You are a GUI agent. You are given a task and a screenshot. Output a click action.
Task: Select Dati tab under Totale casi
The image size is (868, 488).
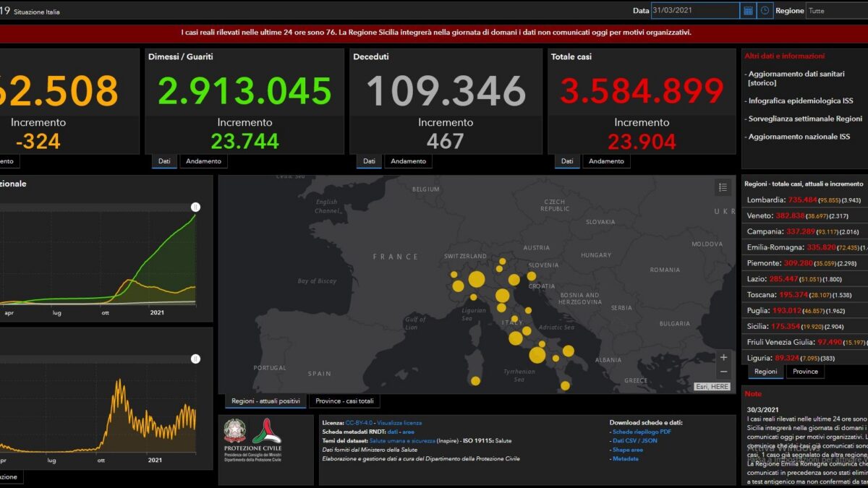567,161
